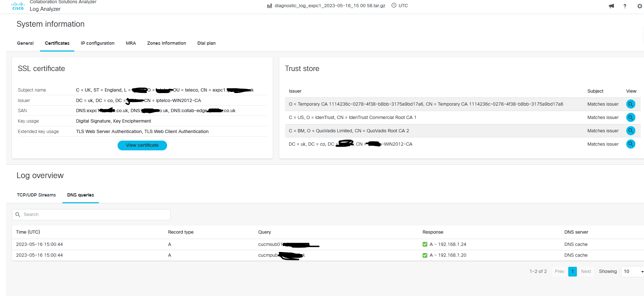Expand the Showing rows-per-page dropdown
Screen dimensions: 644x296
pyautogui.click(x=633, y=271)
